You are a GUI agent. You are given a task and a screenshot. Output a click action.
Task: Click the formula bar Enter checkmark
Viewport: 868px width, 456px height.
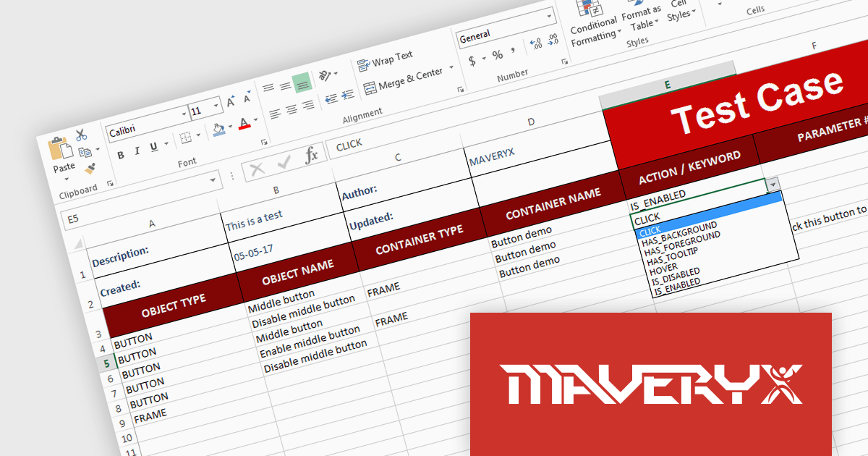(284, 164)
